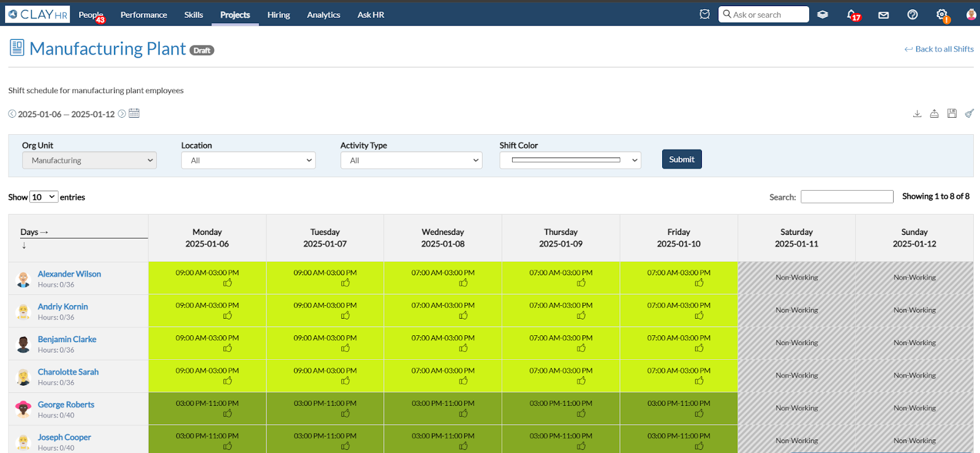The height and width of the screenshot is (453, 980).
Task: Open the Org Unit Manufacturing dropdown
Action: pos(89,161)
